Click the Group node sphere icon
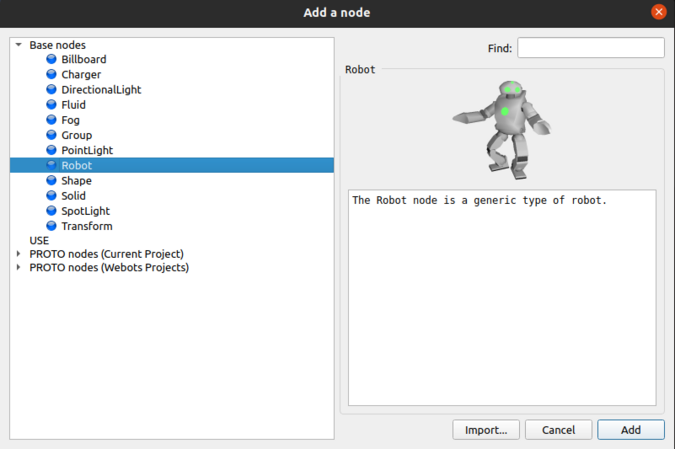 pyautogui.click(x=51, y=135)
